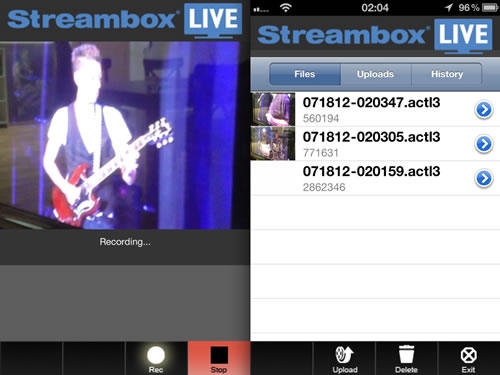Open details arrow for 071812-020159.actl3
Screen dimensions: 500x375
tap(484, 178)
